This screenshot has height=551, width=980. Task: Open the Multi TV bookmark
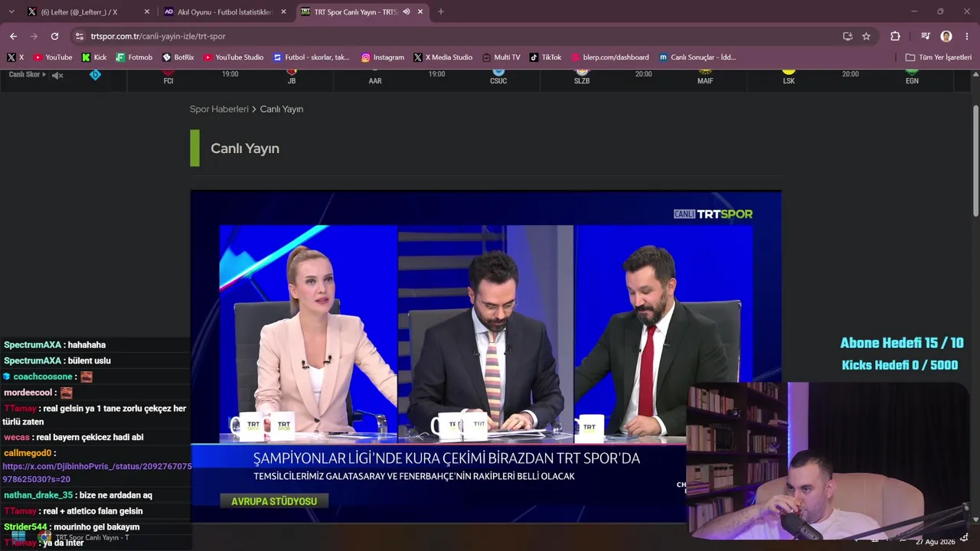click(x=501, y=57)
